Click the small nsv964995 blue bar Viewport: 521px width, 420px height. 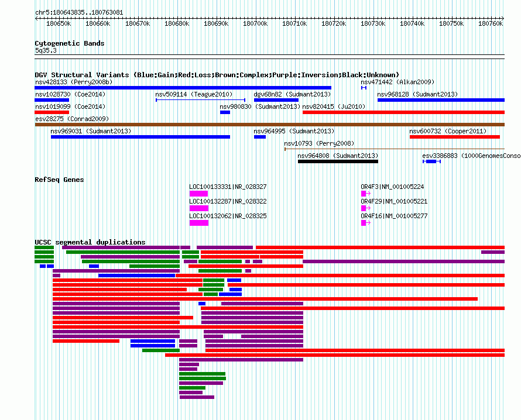click(260, 137)
